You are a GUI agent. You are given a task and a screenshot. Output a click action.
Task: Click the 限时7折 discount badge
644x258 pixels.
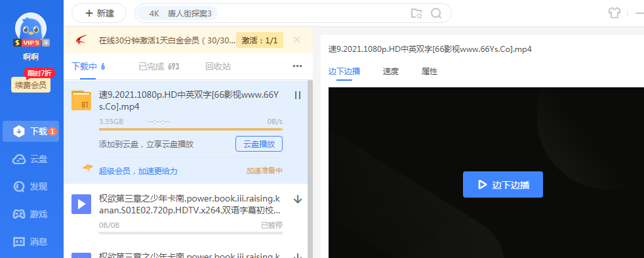coord(40,74)
